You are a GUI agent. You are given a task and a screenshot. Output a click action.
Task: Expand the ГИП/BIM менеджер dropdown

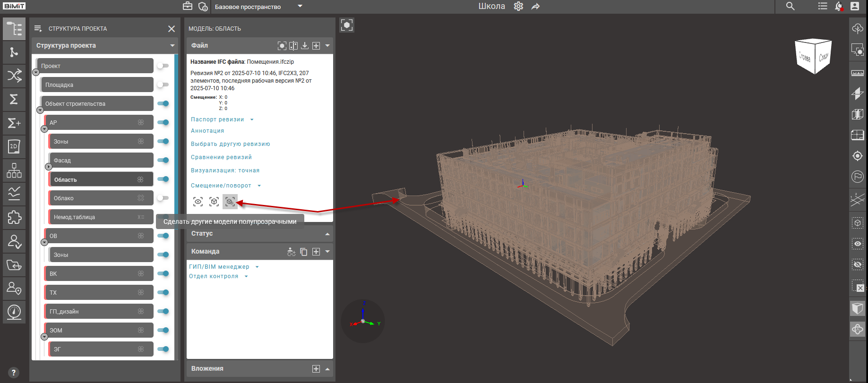point(257,267)
